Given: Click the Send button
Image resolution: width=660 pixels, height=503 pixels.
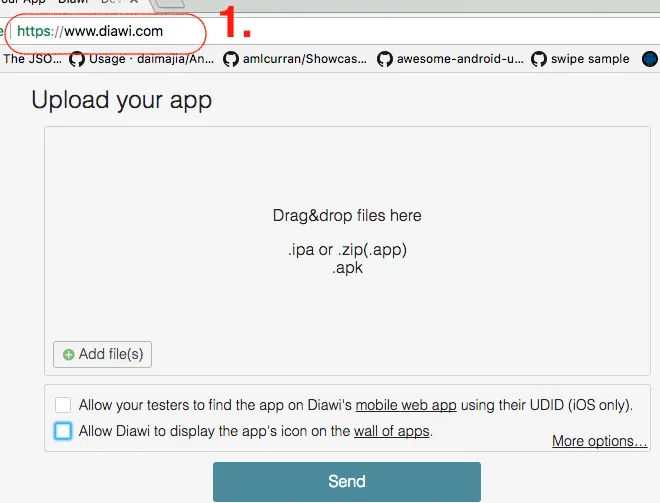Looking at the screenshot, I should click(347, 482).
